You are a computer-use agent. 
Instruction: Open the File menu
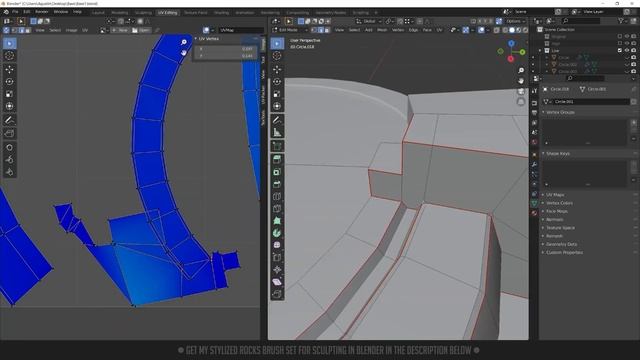point(15,12)
